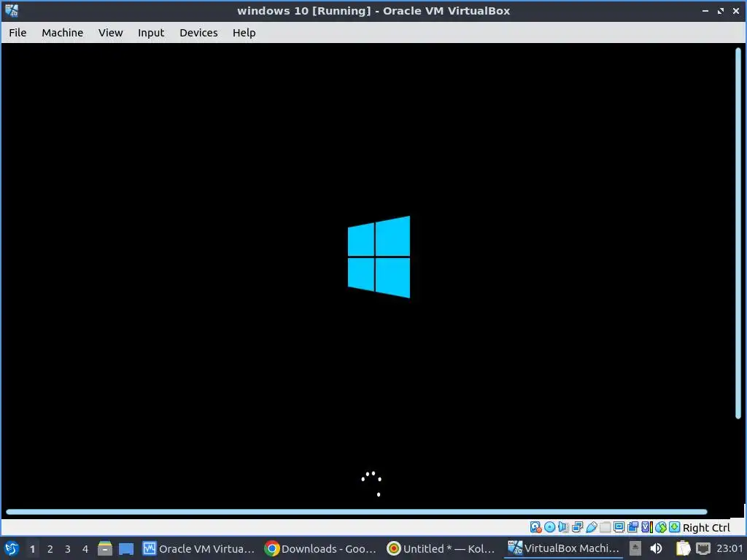Open the View menu
Screen dimensions: 747x560
pyautogui.click(x=111, y=33)
